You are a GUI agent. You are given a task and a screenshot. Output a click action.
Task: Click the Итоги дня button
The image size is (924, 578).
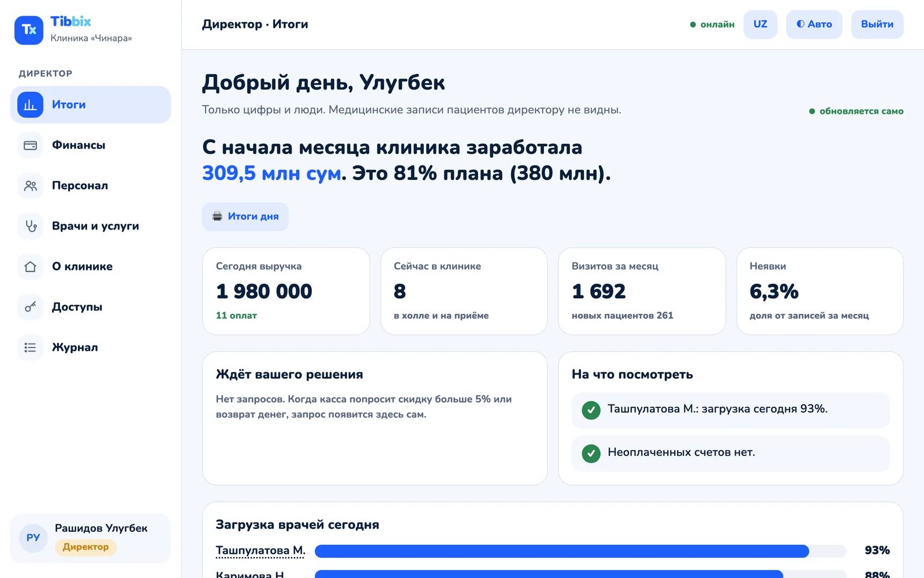click(x=245, y=216)
